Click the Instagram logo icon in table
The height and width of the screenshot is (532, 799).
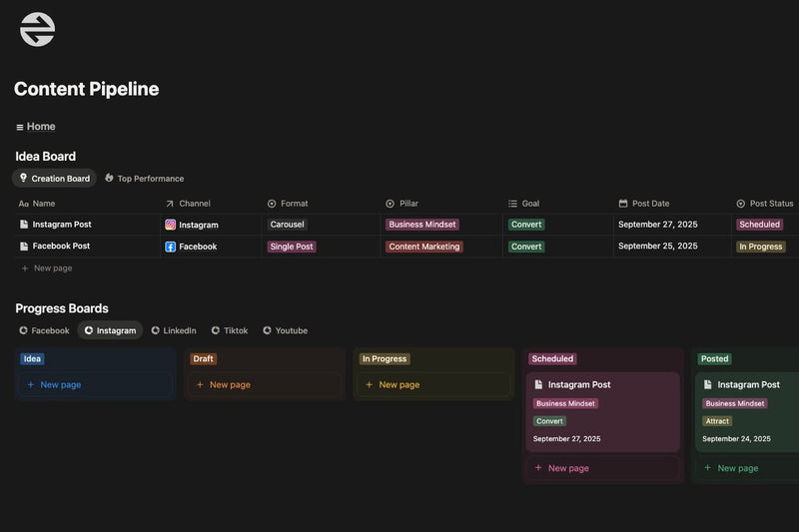click(x=171, y=225)
